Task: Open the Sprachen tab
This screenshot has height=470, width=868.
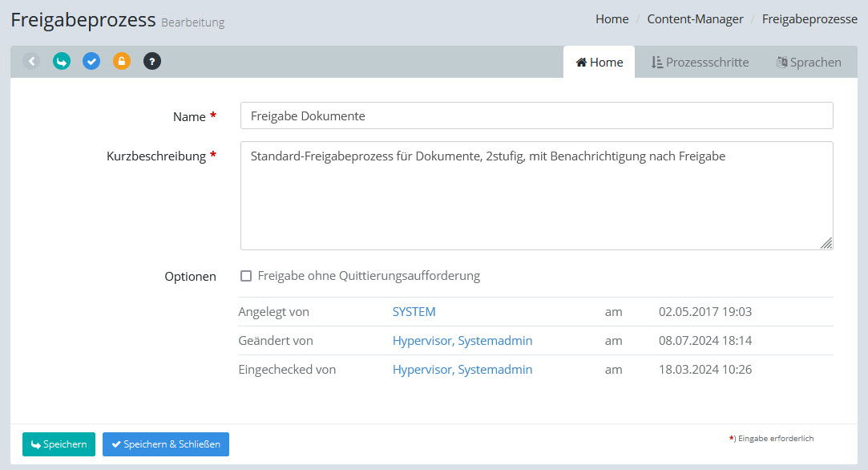Action: click(x=809, y=62)
